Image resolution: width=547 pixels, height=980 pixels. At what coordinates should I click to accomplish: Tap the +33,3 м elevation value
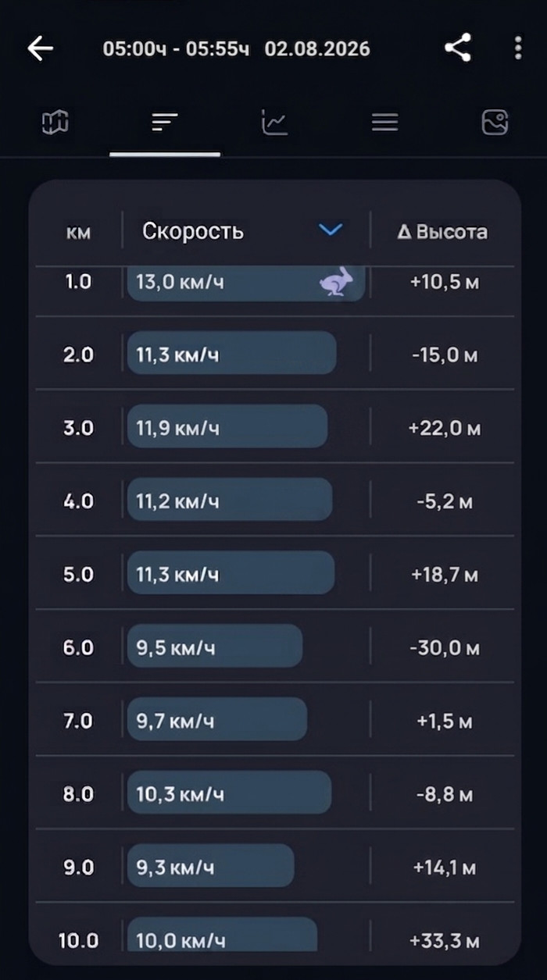[444, 941]
